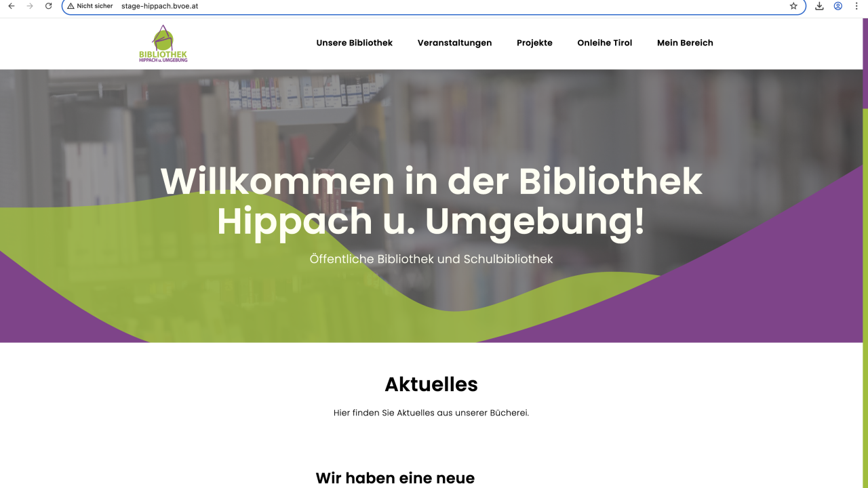The width and height of the screenshot is (868, 488).
Task: Click the page's vertical scrollbar
Action: [865, 252]
